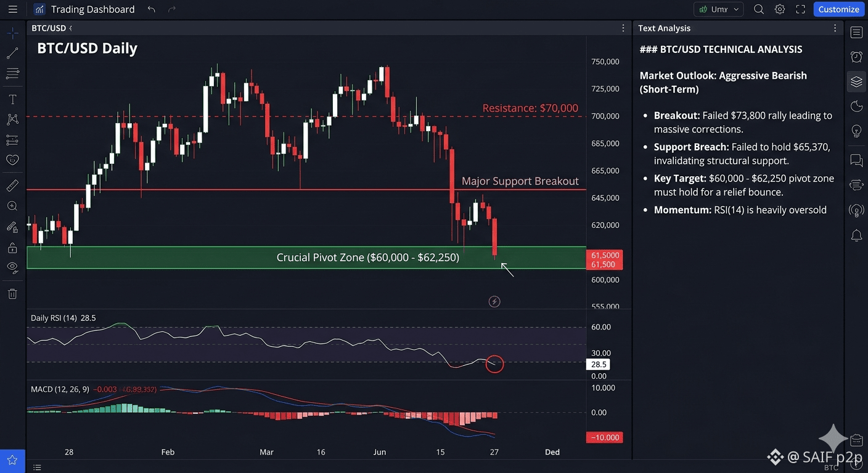Select the Text annotation tool
This screenshot has height=473, width=868.
(12, 99)
